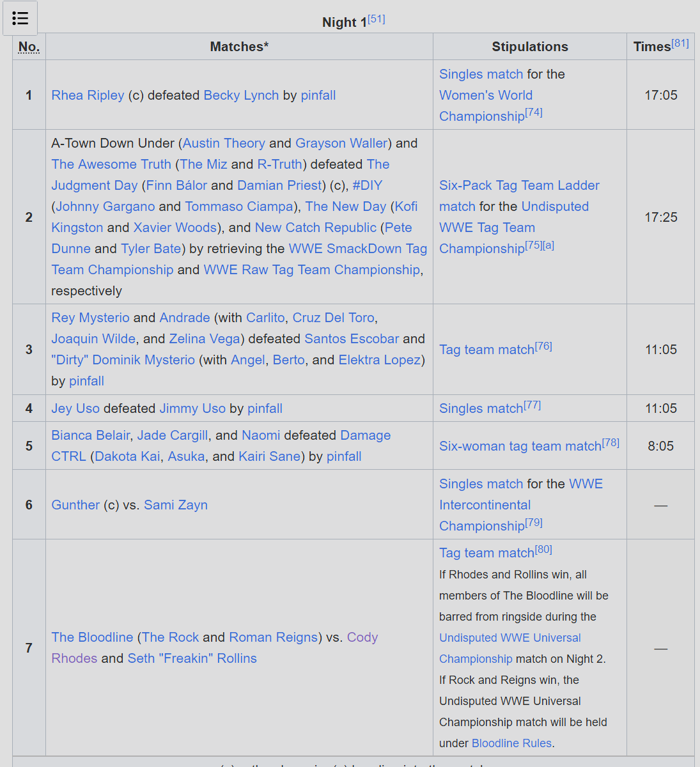The image size is (700, 767).
Task: Open citation 81 beside Times header
Action: click(680, 43)
